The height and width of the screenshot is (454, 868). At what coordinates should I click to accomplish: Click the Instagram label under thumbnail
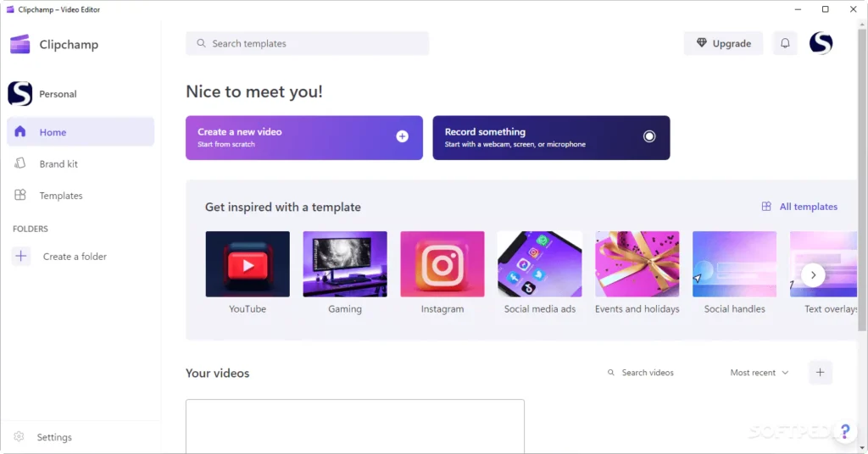pos(442,309)
